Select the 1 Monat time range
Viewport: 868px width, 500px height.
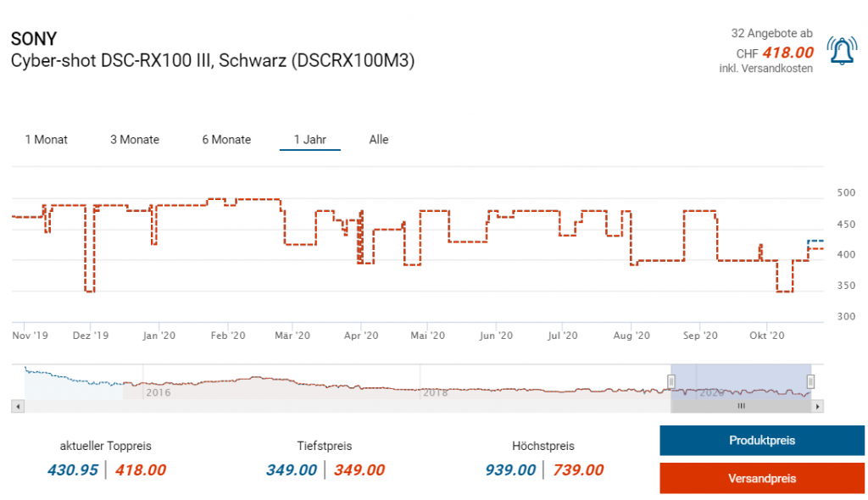(x=46, y=140)
